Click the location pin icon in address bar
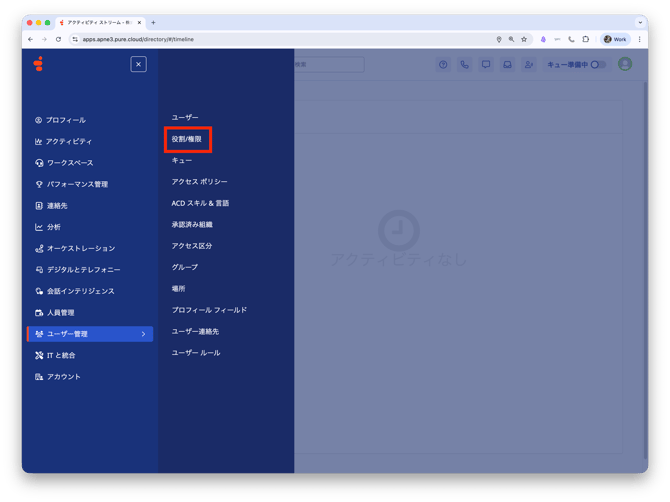 click(499, 39)
